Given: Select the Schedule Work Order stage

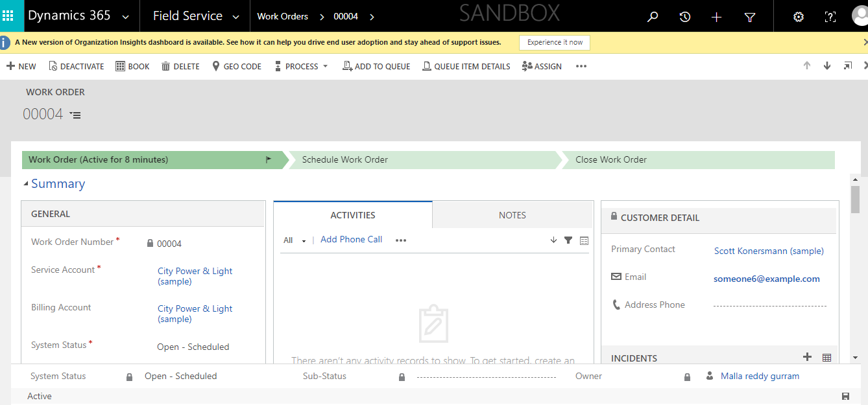Looking at the screenshot, I should [425, 159].
